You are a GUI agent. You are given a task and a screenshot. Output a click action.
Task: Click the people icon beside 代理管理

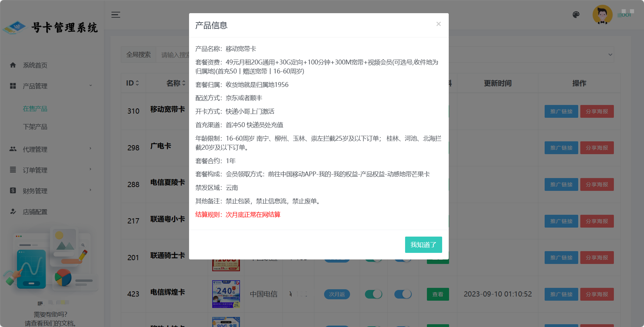click(13, 149)
